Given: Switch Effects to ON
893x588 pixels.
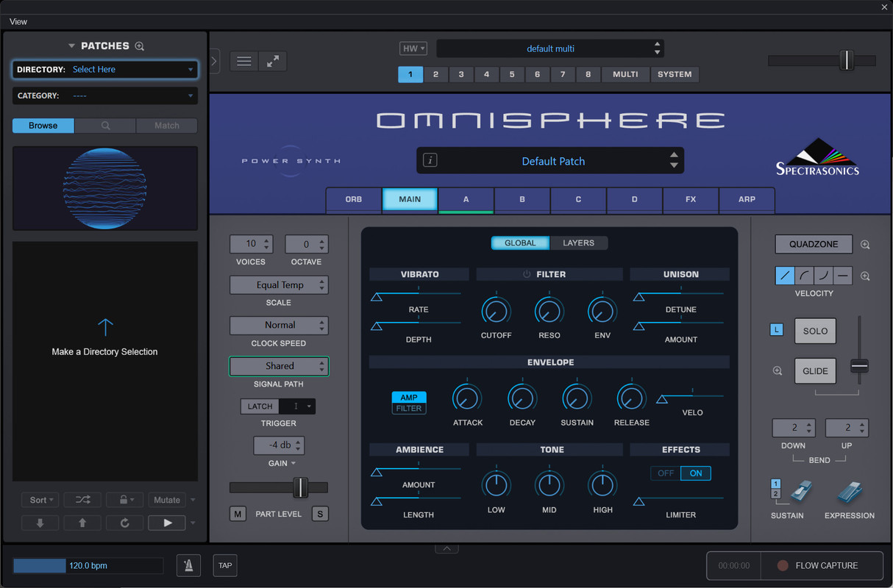Looking at the screenshot, I should point(696,473).
